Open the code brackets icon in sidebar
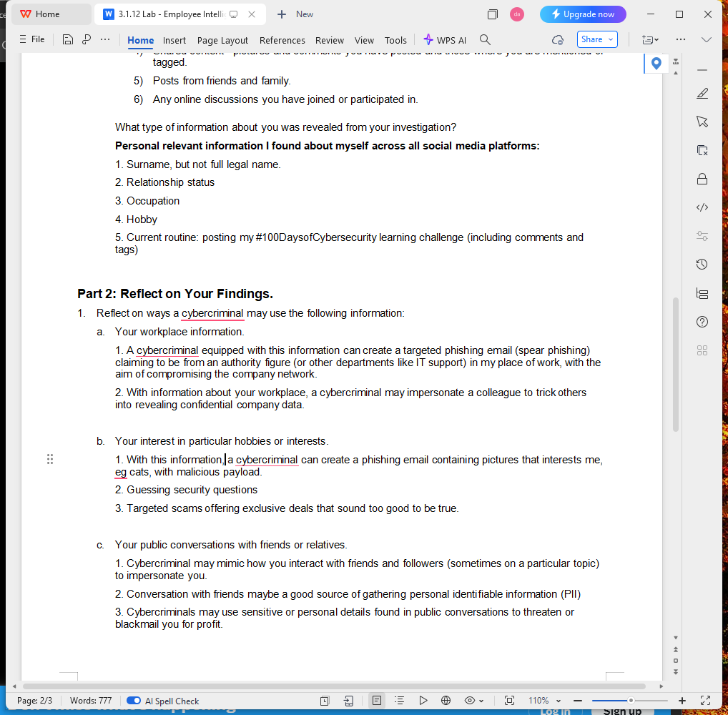The width and height of the screenshot is (728, 715). (702, 207)
